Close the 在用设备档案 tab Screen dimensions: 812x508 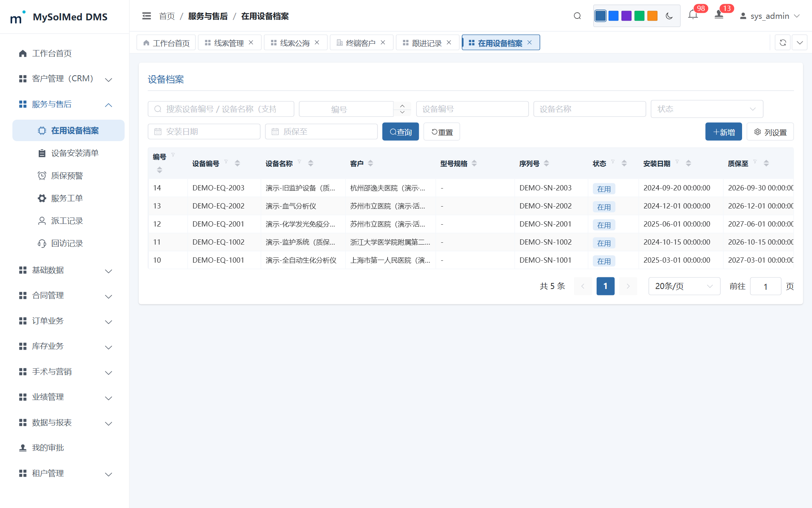point(529,43)
